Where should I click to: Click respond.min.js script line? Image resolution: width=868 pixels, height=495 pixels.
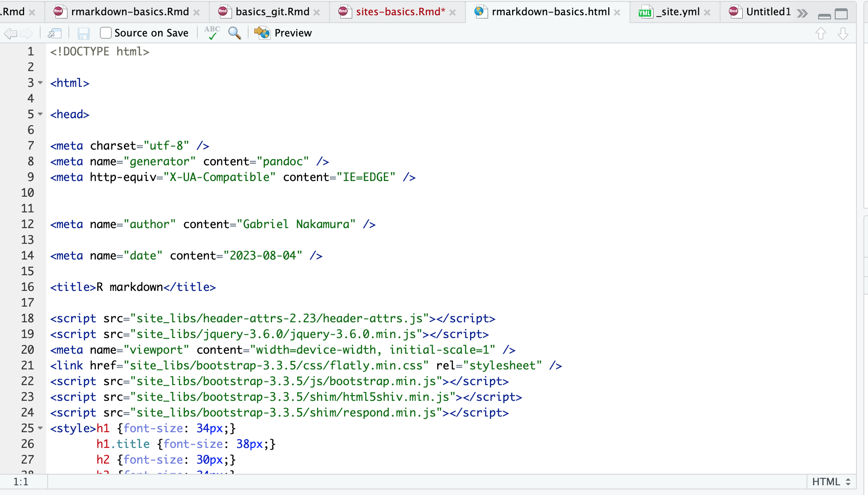[x=280, y=413]
